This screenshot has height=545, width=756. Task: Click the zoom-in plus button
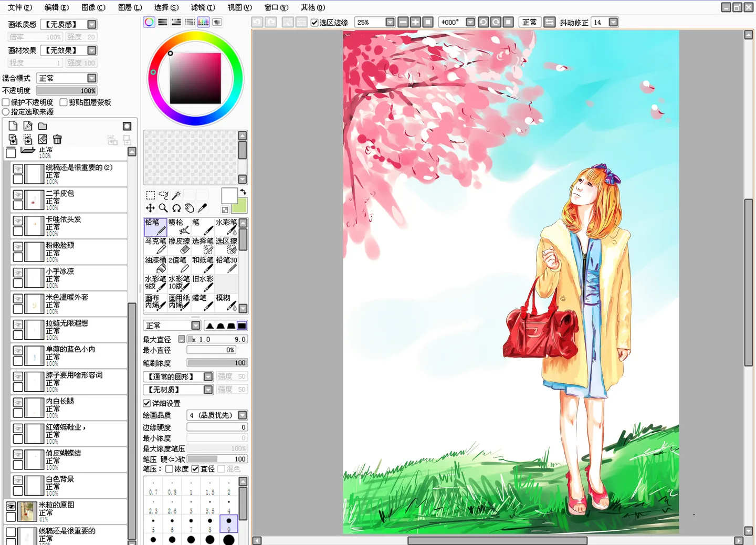pos(415,22)
